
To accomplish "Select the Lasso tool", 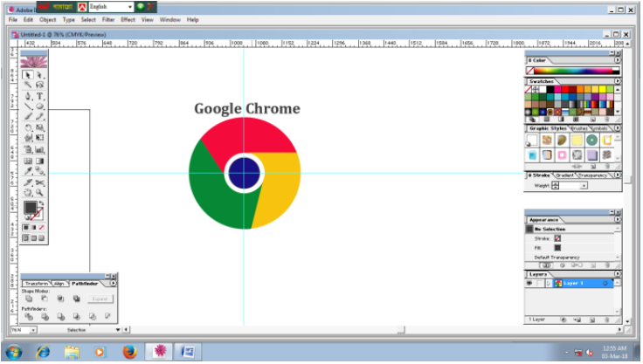I will point(39,85).
